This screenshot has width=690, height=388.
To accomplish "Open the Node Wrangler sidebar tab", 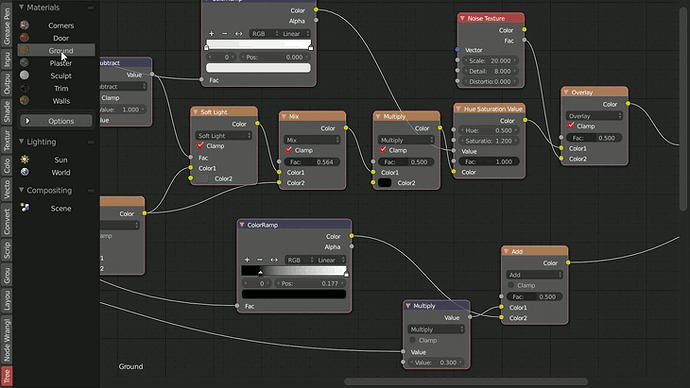I will [7, 340].
